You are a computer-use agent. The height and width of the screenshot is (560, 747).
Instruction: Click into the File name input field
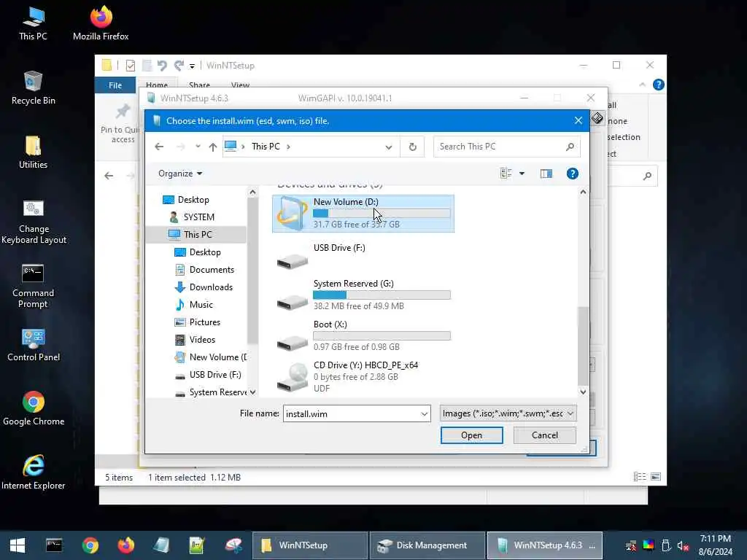click(x=351, y=414)
